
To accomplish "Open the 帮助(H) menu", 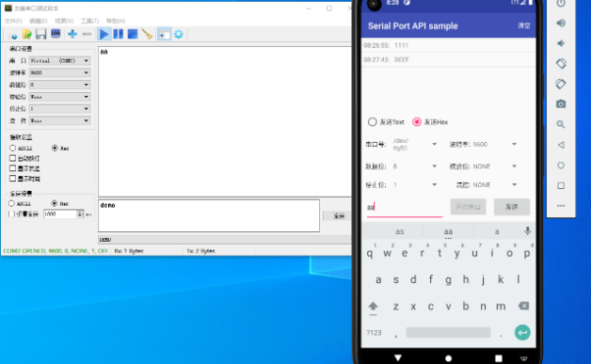I will tap(116, 21).
